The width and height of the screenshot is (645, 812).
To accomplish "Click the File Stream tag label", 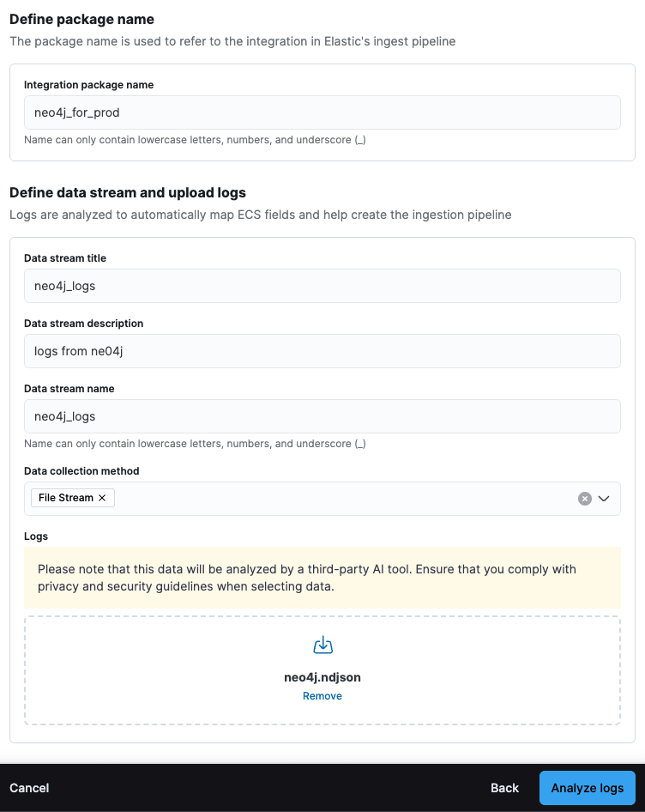I will (62, 497).
